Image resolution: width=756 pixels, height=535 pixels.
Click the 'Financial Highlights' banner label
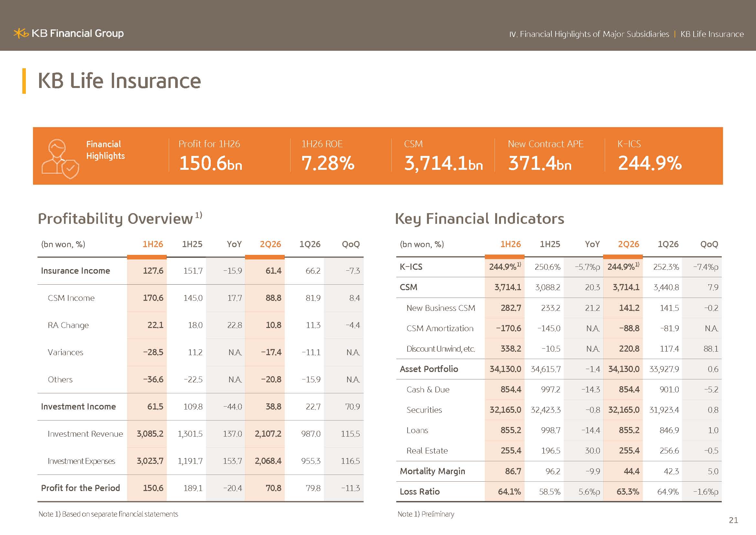[105, 150]
